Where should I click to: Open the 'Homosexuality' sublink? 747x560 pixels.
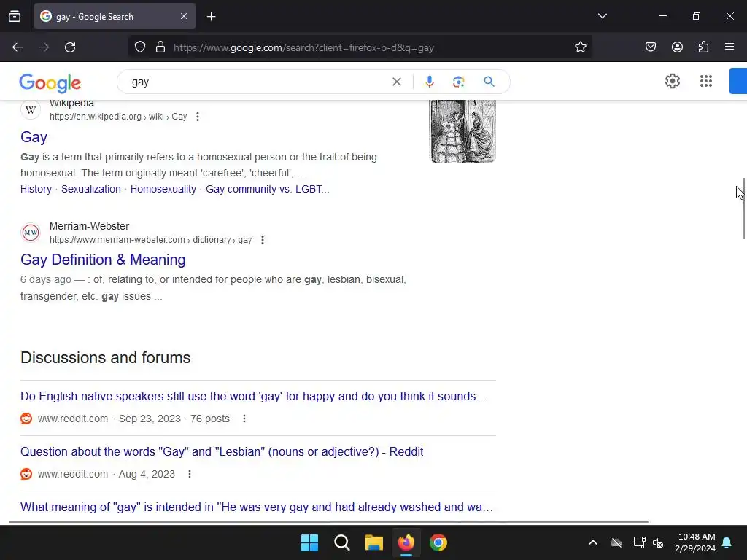(x=163, y=189)
